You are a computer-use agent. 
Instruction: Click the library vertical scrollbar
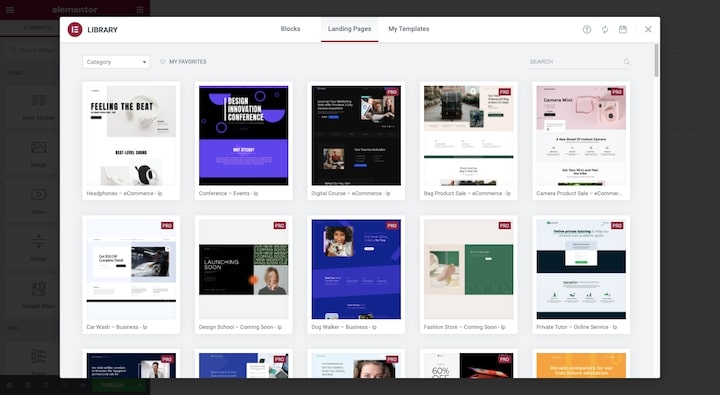pos(656,60)
